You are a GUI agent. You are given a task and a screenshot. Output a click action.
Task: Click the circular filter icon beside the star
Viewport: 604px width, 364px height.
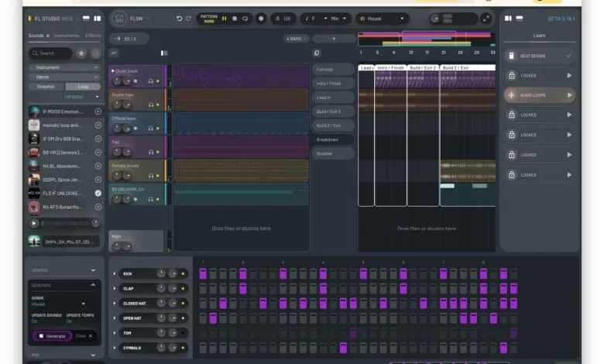point(95,53)
